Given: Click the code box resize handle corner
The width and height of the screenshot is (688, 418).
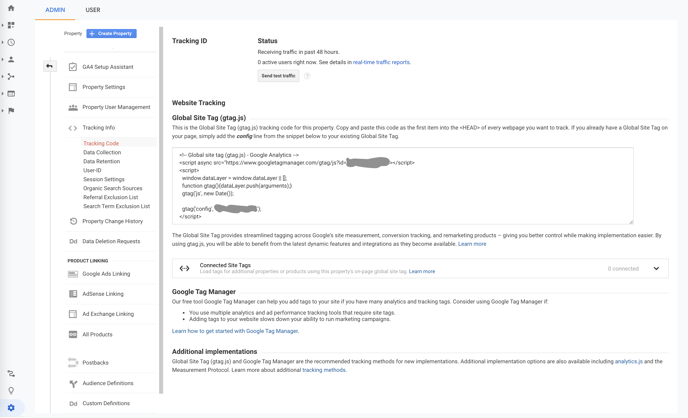Looking at the screenshot, I should [631, 222].
